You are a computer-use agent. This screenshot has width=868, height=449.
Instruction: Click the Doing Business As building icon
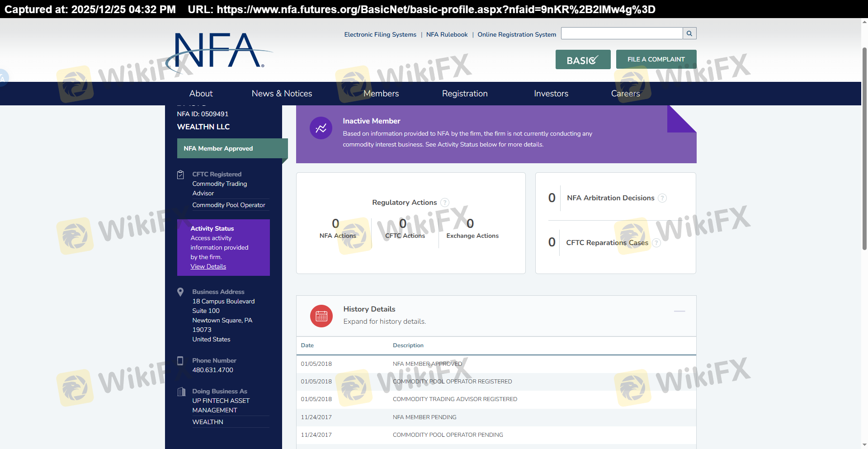point(181,392)
